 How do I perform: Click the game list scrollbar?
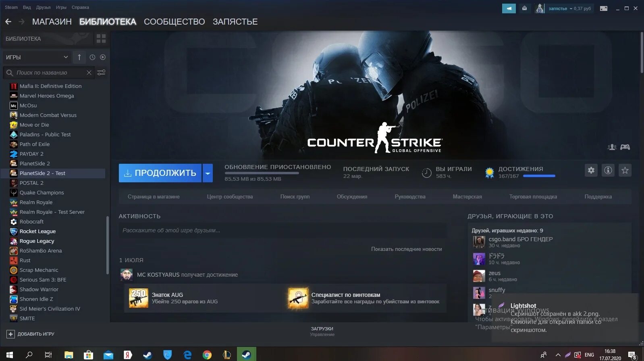coord(107,245)
